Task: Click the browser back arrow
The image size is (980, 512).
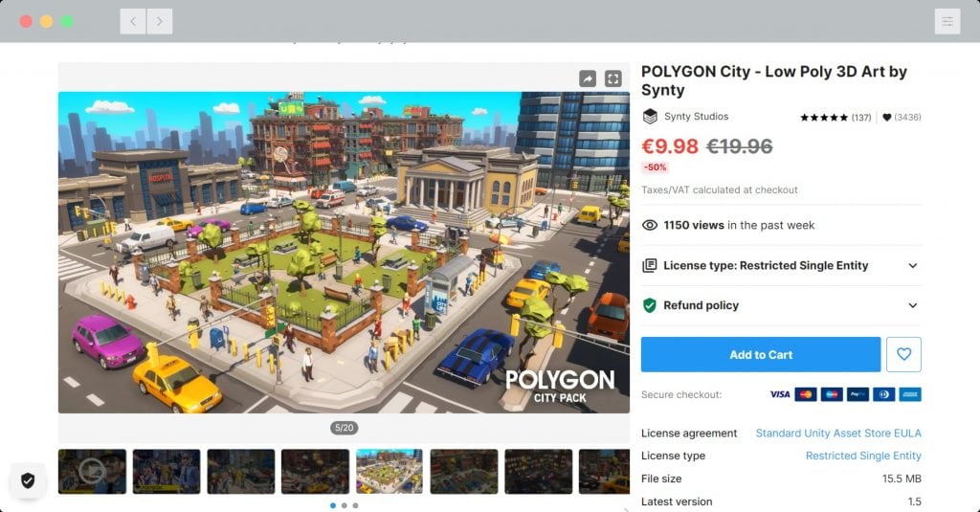Action: (133, 21)
